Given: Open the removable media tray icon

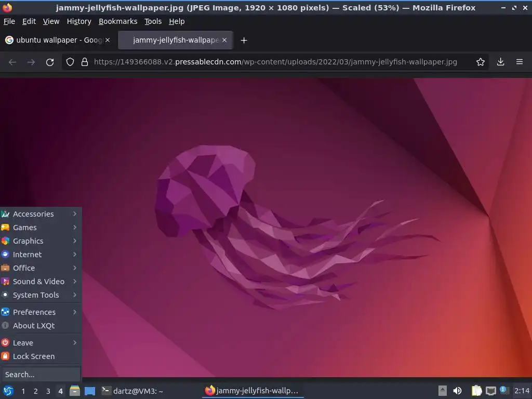Looking at the screenshot, I should pos(443,391).
